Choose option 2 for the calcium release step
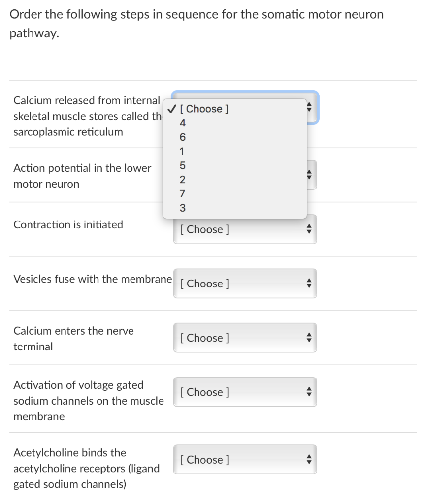425x504 pixels. tap(182, 180)
